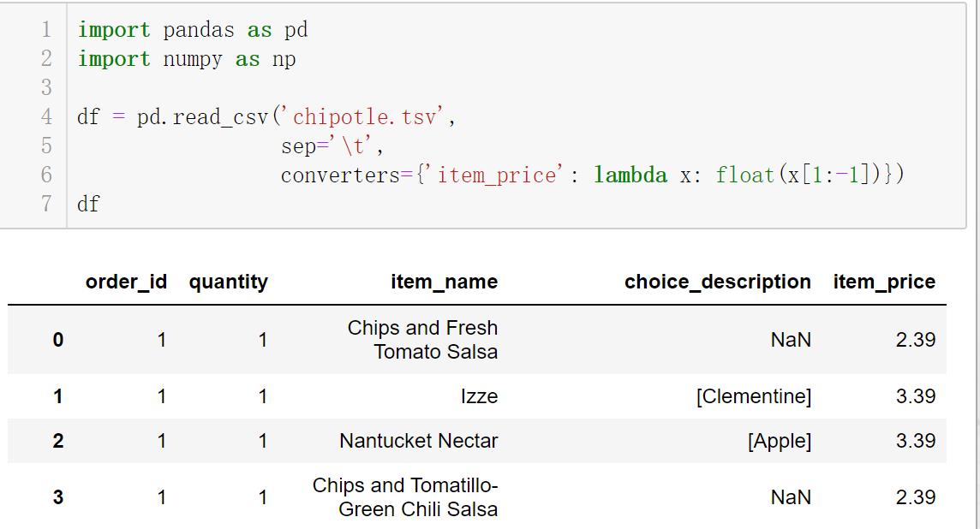Click the 'Chips and Fresh Tomato Salsa' cell
This screenshot has height=529, width=980.
point(422,340)
